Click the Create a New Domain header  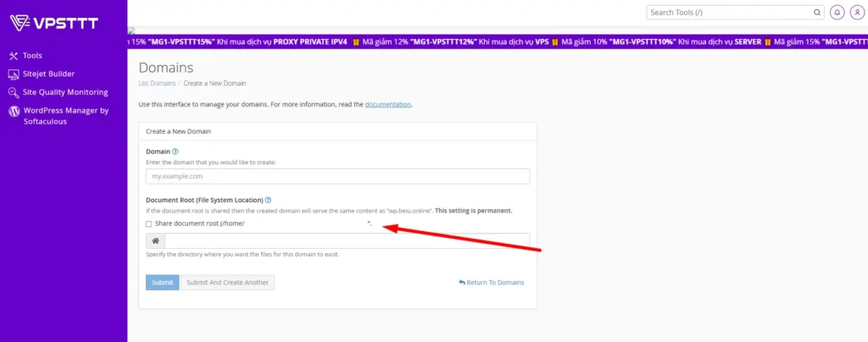point(178,132)
